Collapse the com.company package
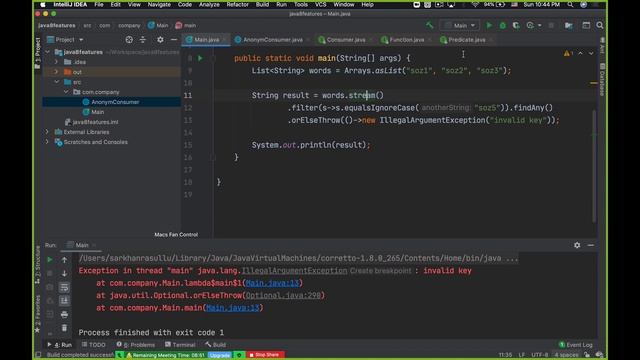The height and width of the screenshot is (360, 640). (66, 92)
